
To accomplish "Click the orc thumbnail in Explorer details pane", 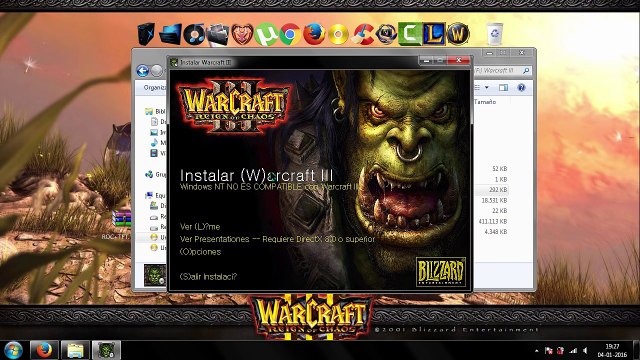I will [x=155, y=275].
